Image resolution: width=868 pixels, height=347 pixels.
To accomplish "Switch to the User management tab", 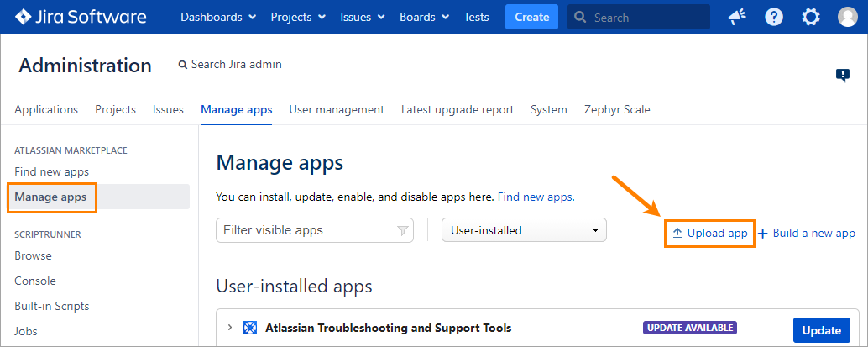I will (337, 110).
